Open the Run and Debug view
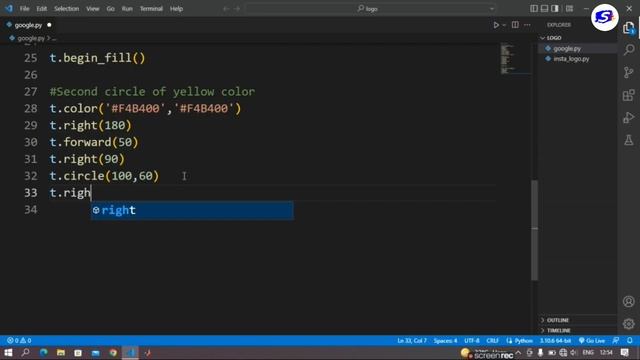 629,118
